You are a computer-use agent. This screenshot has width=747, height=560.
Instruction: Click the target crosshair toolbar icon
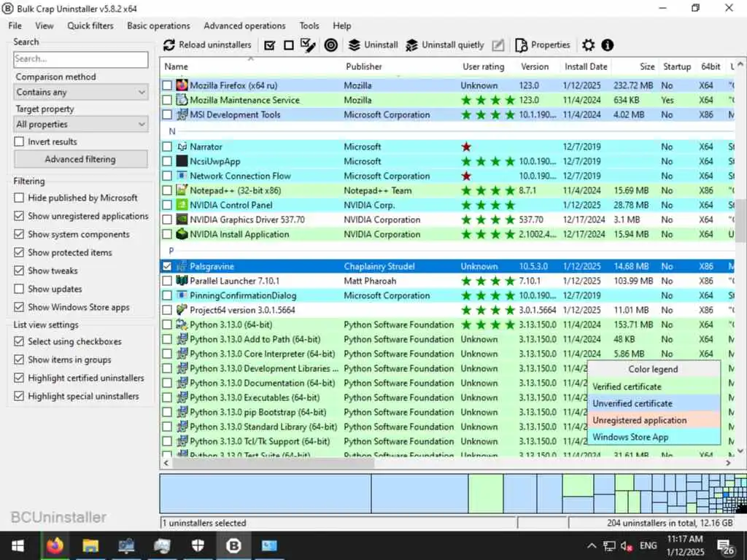[x=330, y=45]
